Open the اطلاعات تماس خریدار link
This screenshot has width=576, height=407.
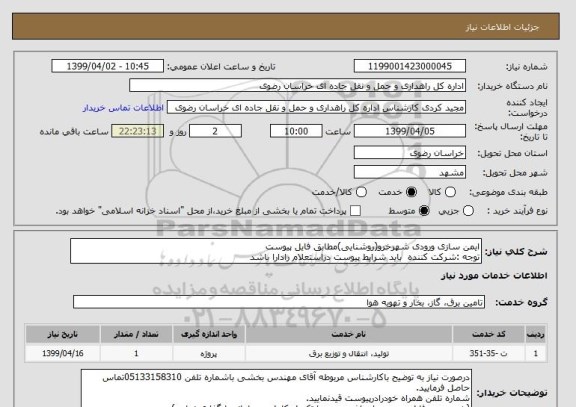pyautogui.click(x=123, y=108)
